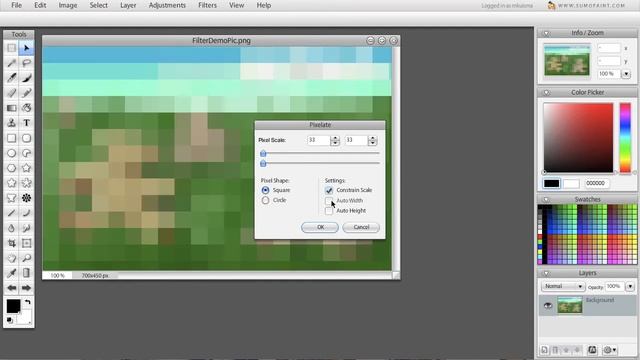Select the rectangular marquee selection tool
Viewport: 640px width, 360px height.
click(x=11, y=48)
